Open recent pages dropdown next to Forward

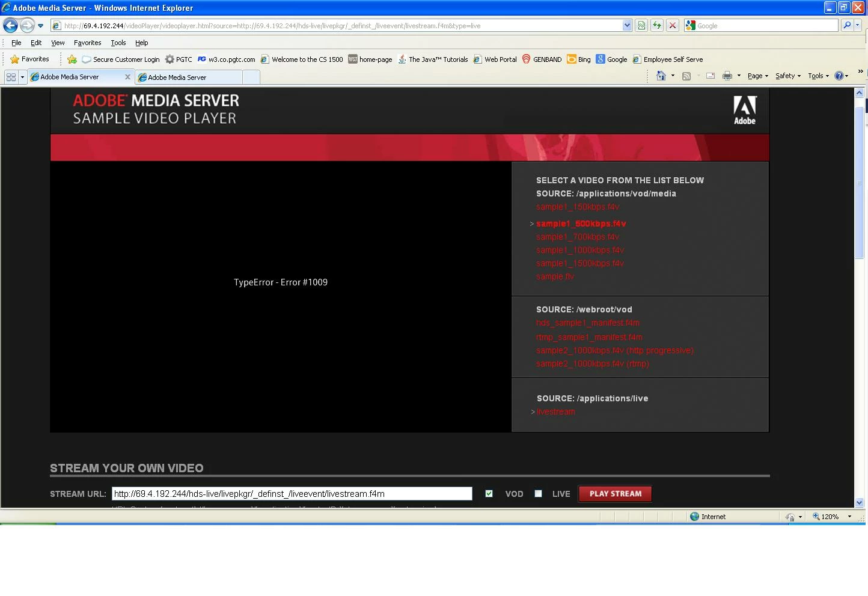pyautogui.click(x=40, y=26)
